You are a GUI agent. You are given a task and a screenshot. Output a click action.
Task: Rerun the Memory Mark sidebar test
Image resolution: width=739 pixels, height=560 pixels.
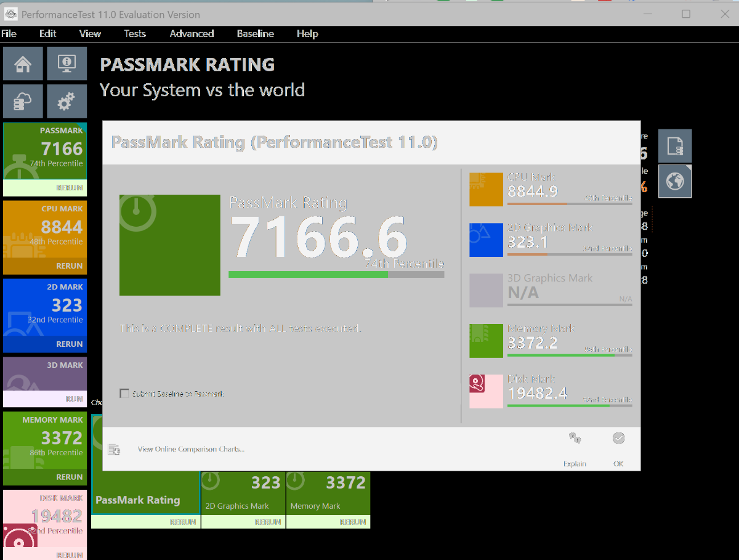click(69, 477)
